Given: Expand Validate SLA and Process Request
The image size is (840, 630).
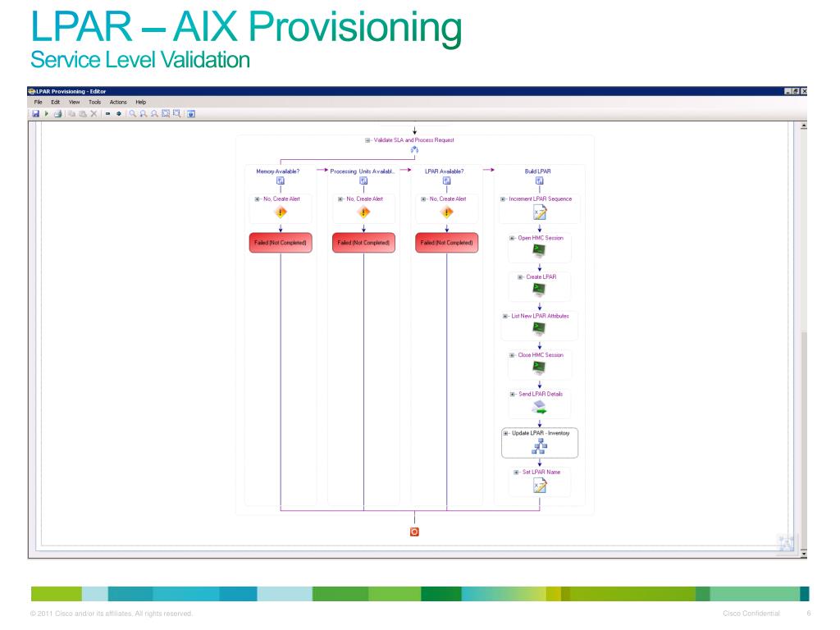Looking at the screenshot, I should [367, 140].
